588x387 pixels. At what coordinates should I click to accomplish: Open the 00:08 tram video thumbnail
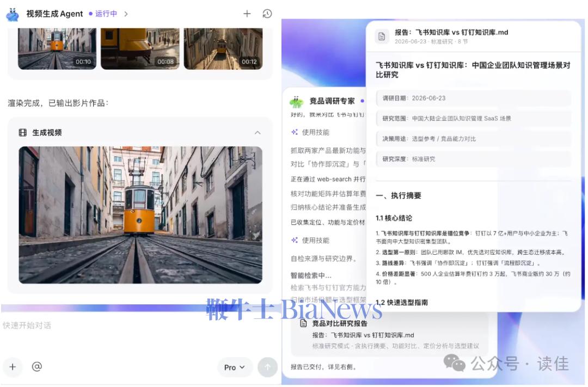[140, 48]
